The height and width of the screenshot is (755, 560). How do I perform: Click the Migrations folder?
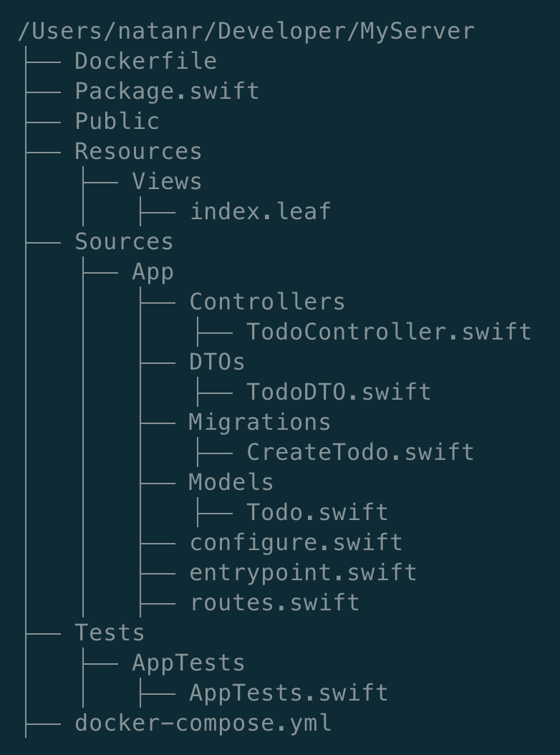click(x=260, y=423)
